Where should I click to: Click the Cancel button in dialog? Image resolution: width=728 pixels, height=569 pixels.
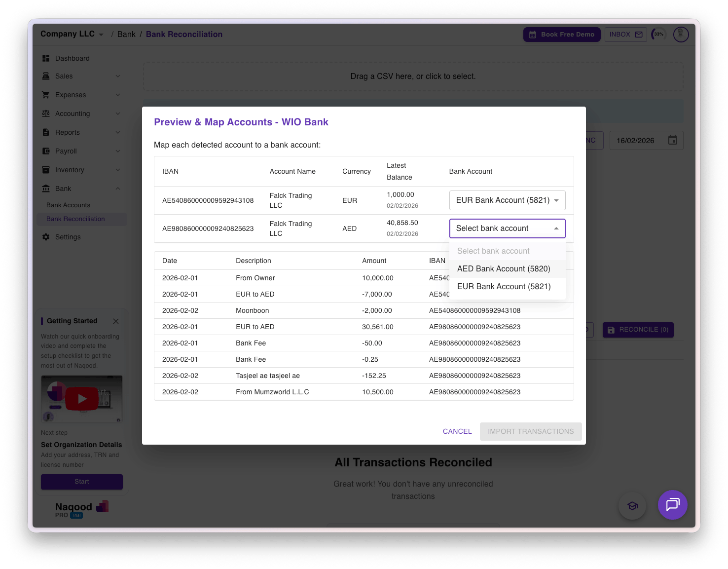pyautogui.click(x=457, y=431)
